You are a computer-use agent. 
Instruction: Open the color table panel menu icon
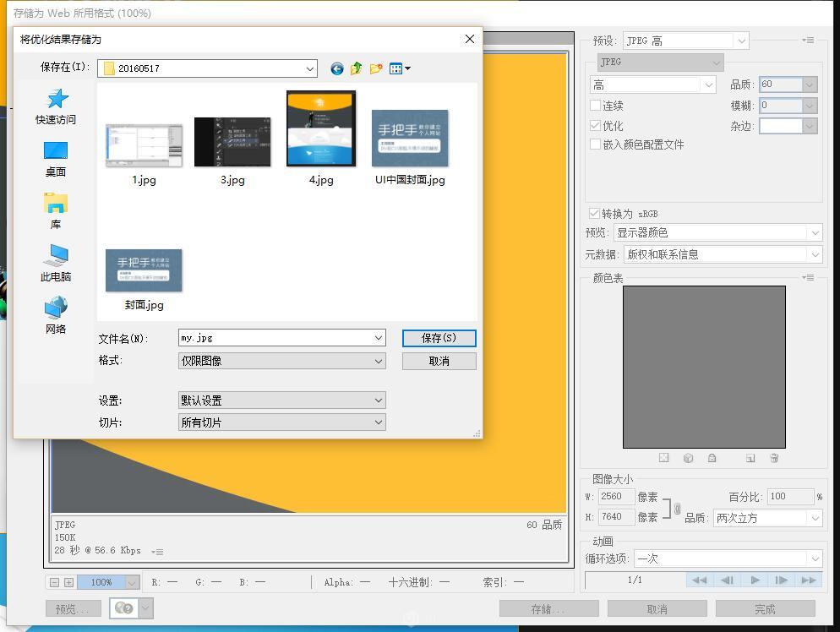pyautogui.click(x=808, y=277)
